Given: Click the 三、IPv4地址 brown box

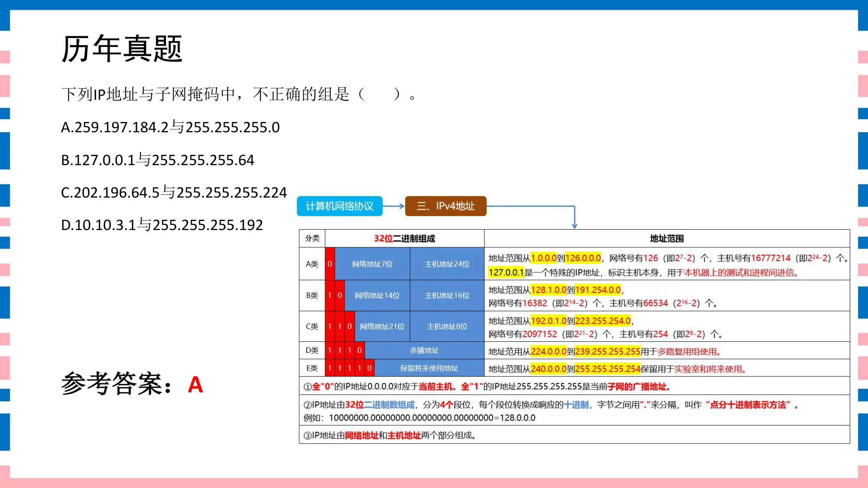Looking at the screenshot, I should coord(446,206).
